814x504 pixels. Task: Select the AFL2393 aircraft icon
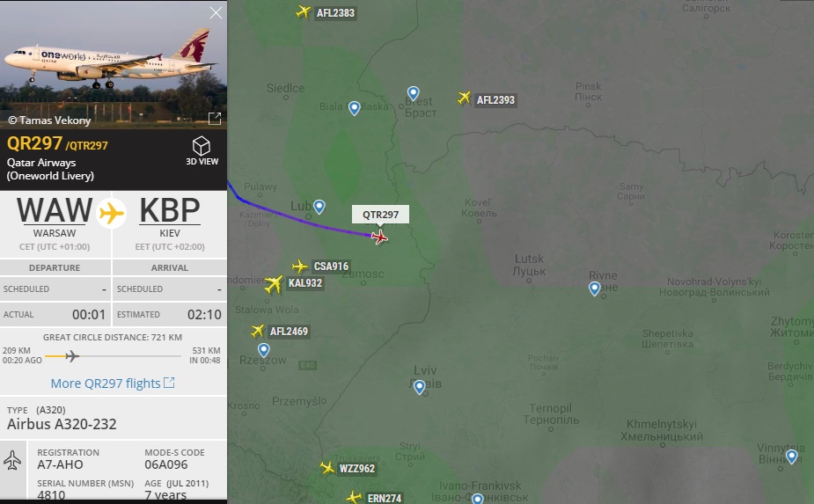[464, 98]
